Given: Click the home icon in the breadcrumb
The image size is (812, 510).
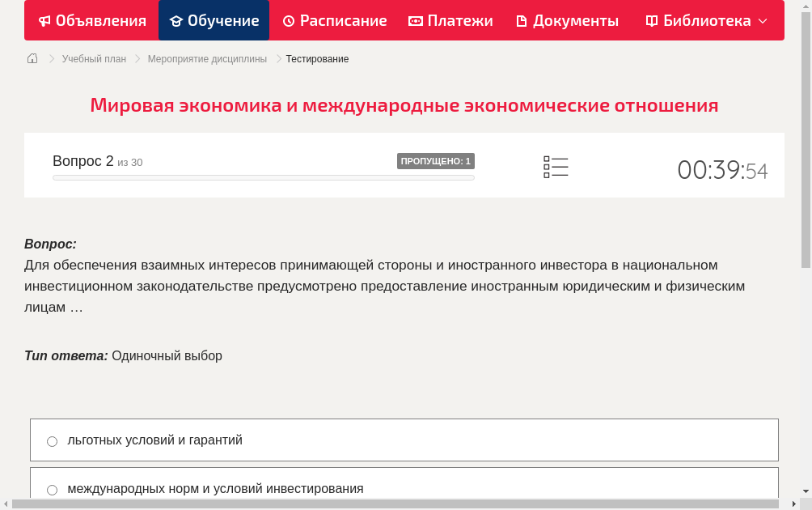Looking at the screenshot, I should 32,58.
